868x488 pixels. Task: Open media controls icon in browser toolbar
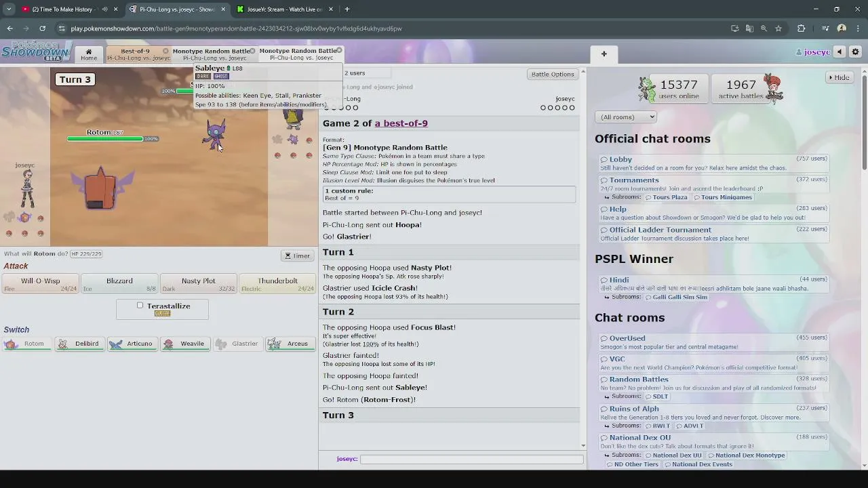click(x=825, y=28)
